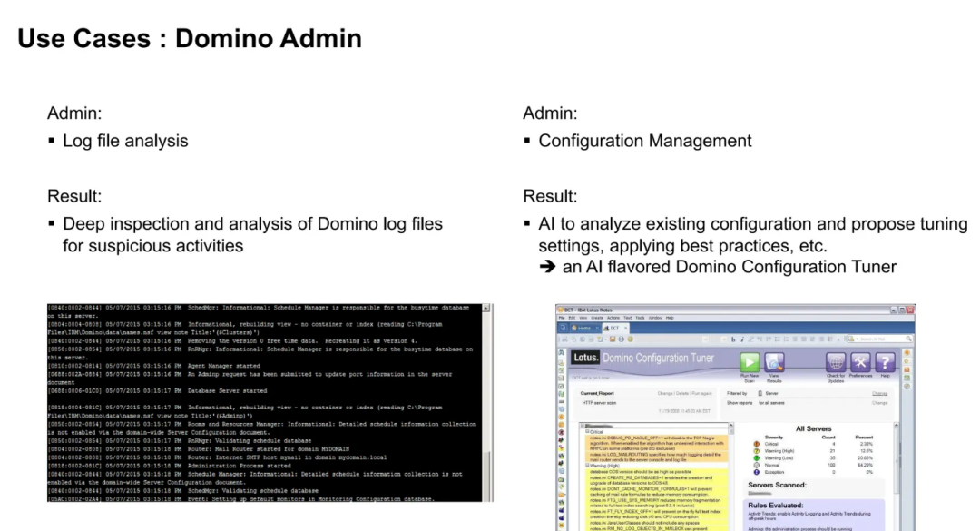Image resolution: width=980 pixels, height=531 pixels.
Task: Click the All Servers heading
Action: [x=814, y=428]
